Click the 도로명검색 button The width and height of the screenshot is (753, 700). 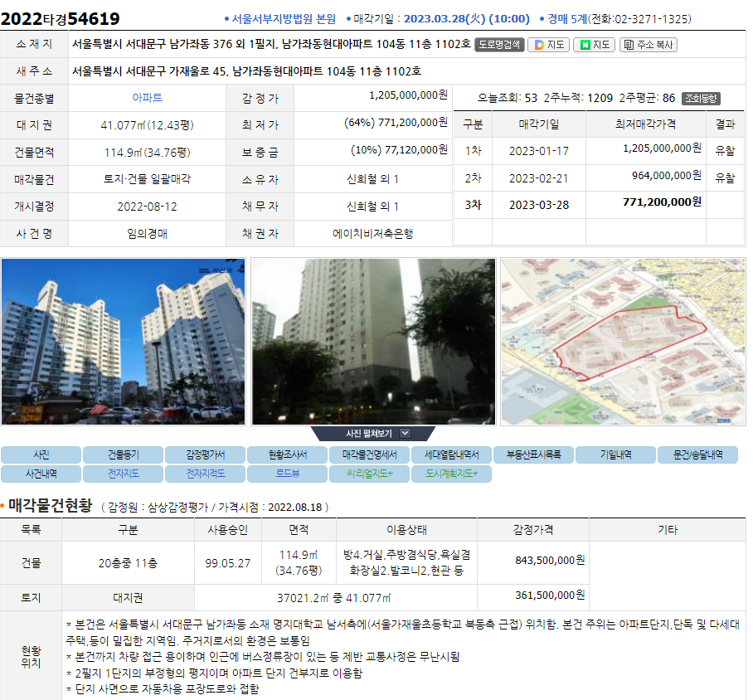click(x=499, y=45)
